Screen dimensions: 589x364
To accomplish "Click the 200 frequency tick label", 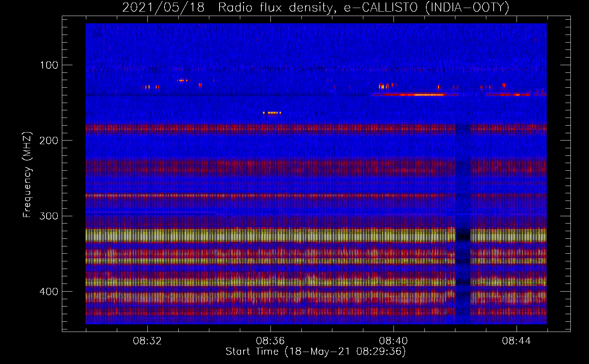I will click(x=49, y=141).
